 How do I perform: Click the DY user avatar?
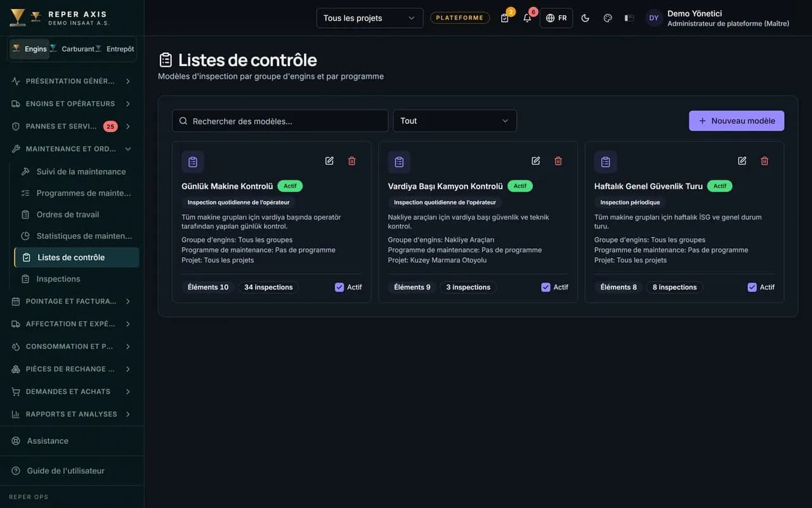654,18
